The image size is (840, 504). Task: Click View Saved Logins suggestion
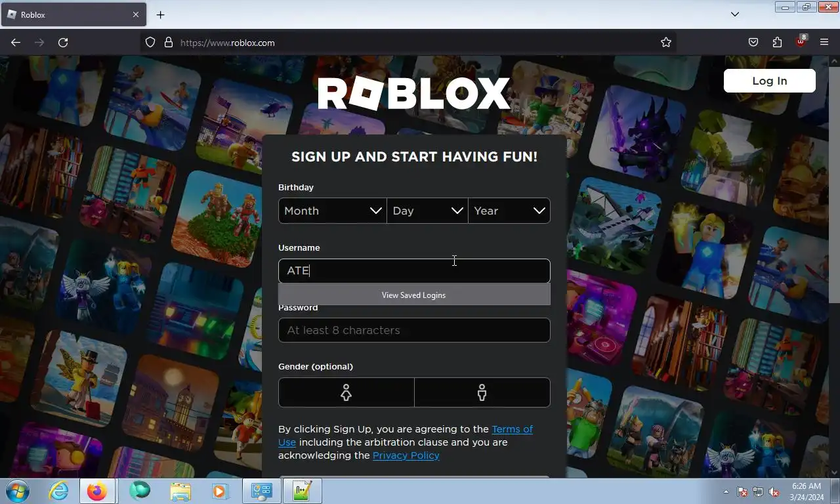[414, 295]
